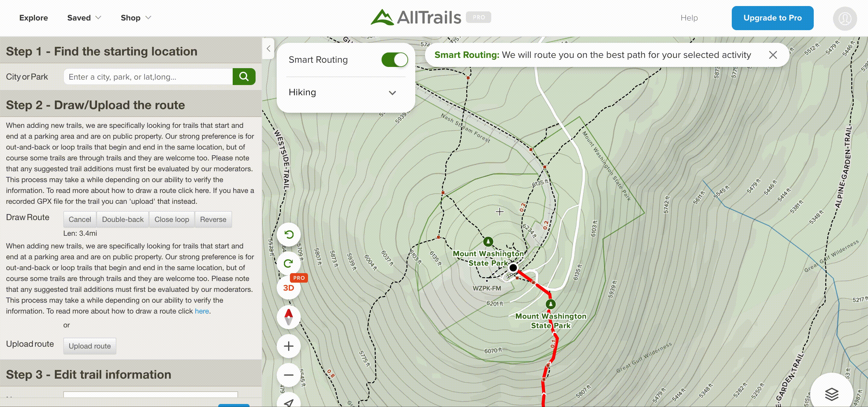Click the Upload route button
The height and width of the screenshot is (407, 868).
(90, 346)
